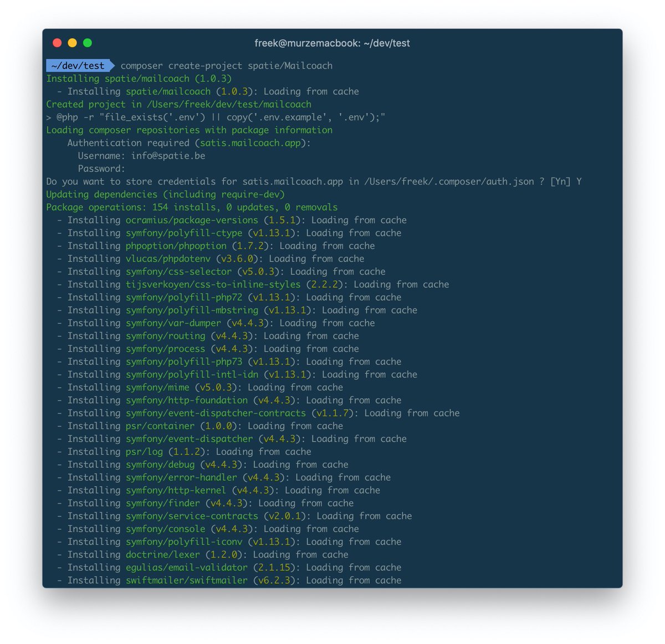Click package name symfony/polyfill-iconv
Viewport: 665px width, 644px height.
tap(184, 542)
